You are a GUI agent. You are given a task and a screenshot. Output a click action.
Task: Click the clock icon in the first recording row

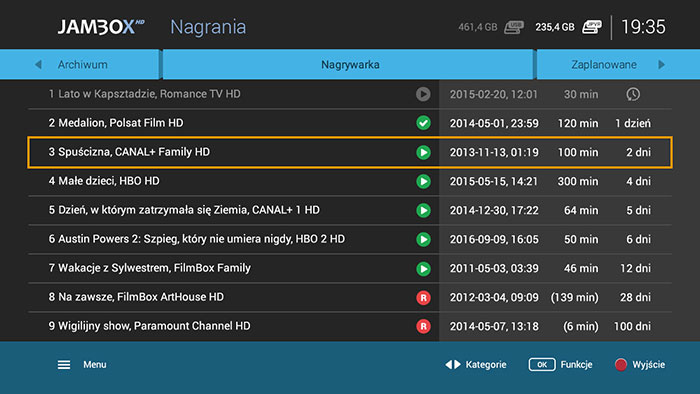tap(633, 94)
